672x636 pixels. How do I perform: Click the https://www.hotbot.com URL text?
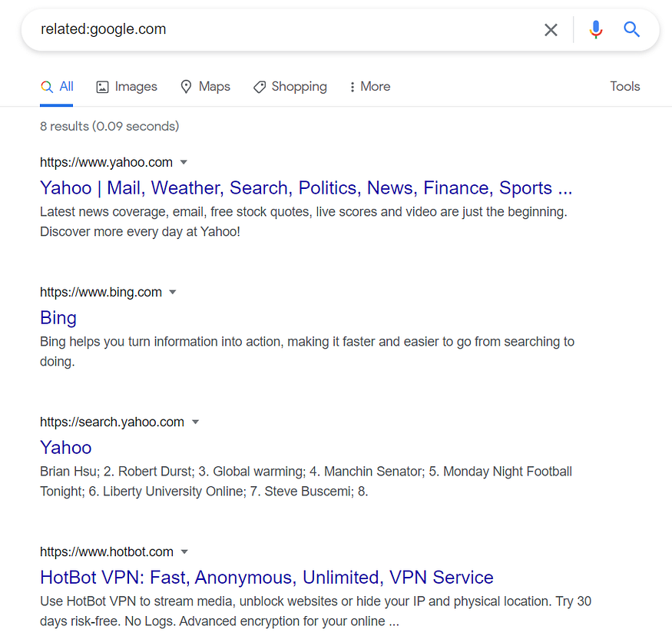(x=107, y=552)
